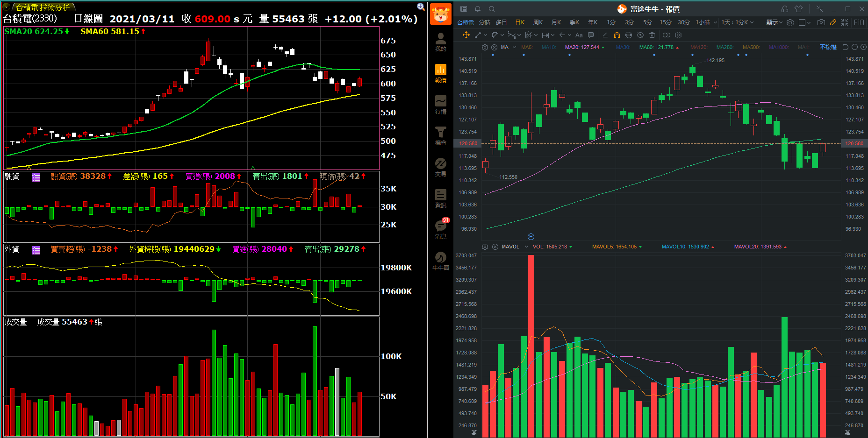Viewport: 868px width, 438px height.
Task: Expand the MA indicator type dropdown
Action: [x=514, y=47]
